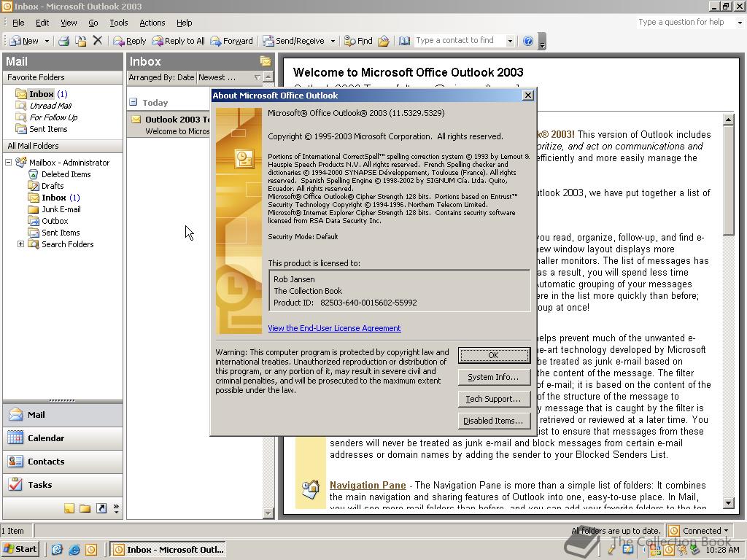The height and width of the screenshot is (560, 747).
Task: Click the Shortcuts icon in navigation pane
Action: pos(101,508)
